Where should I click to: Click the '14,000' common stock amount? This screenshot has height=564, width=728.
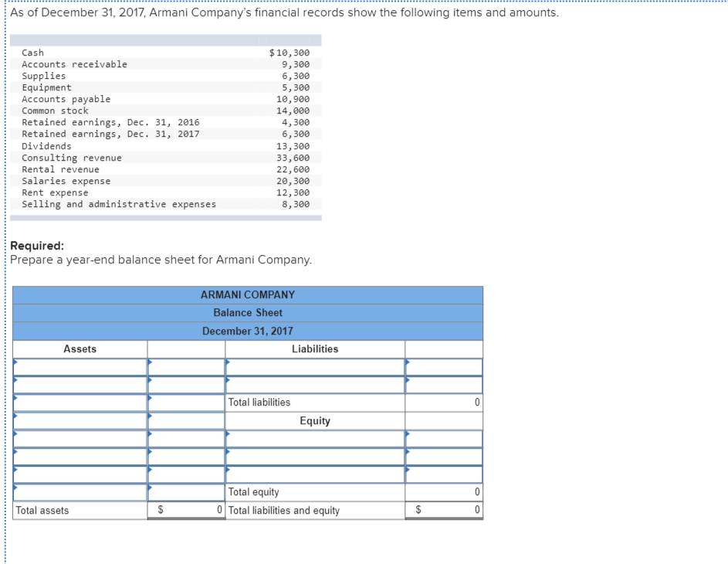point(293,110)
